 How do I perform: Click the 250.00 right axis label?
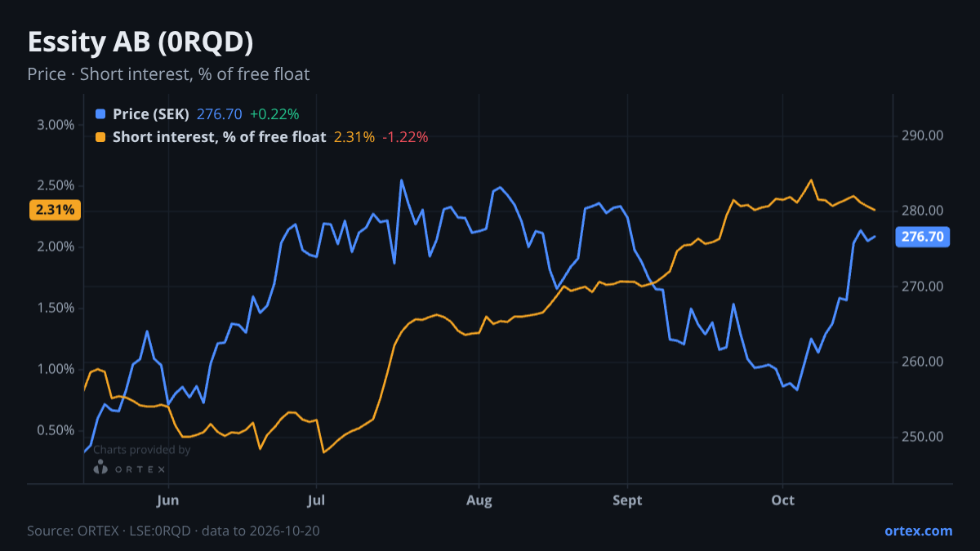(x=923, y=437)
